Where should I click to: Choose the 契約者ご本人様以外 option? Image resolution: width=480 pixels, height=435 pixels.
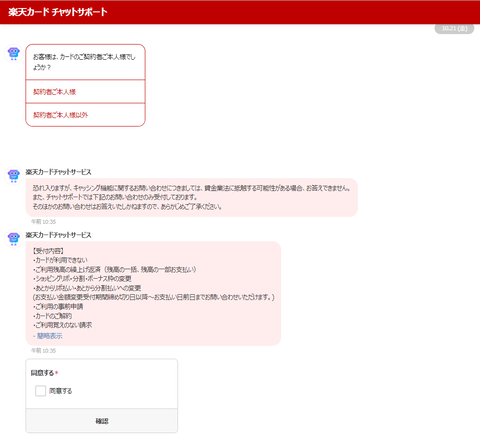pos(85,115)
